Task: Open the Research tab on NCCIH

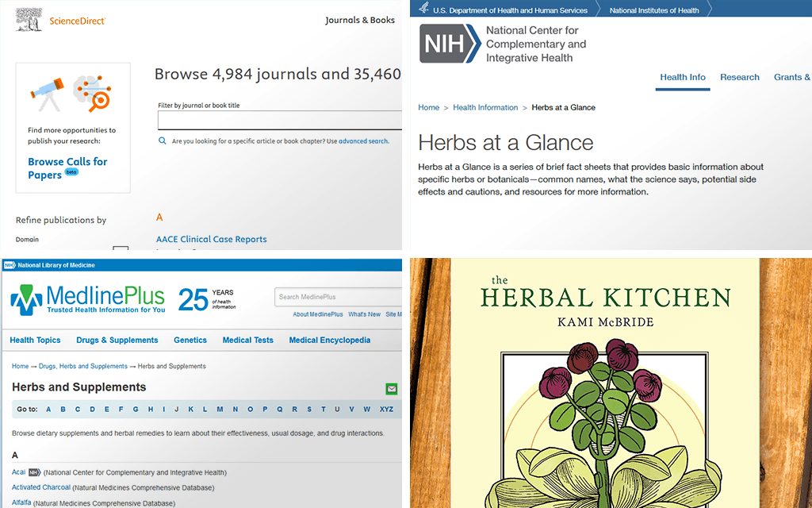Action: click(x=739, y=78)
